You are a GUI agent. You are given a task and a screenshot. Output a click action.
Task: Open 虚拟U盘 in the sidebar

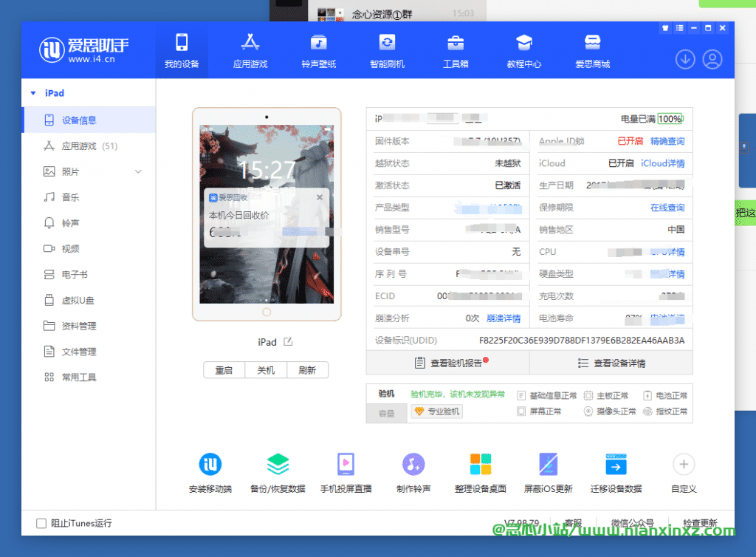click(89, 300)
